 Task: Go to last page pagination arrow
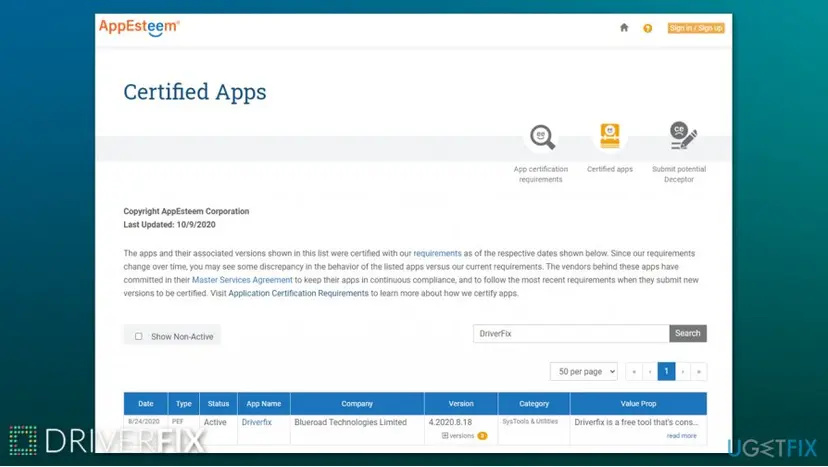699,371
